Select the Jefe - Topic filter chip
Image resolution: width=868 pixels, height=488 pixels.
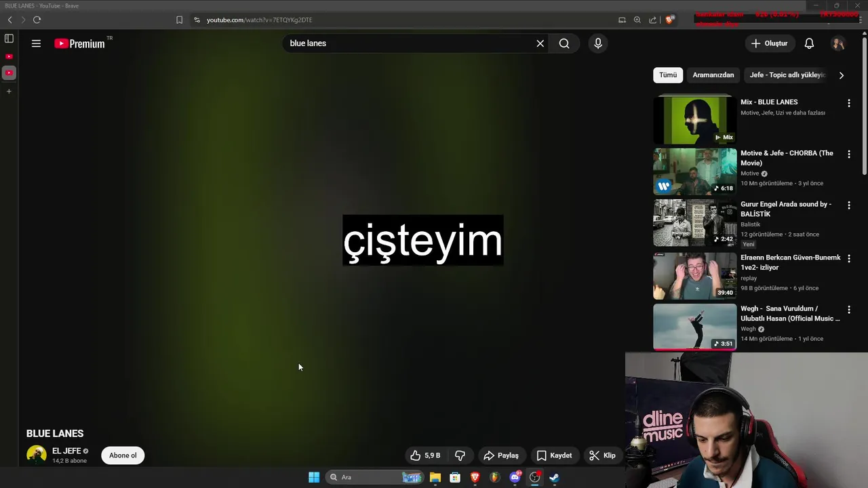point(787,75)
